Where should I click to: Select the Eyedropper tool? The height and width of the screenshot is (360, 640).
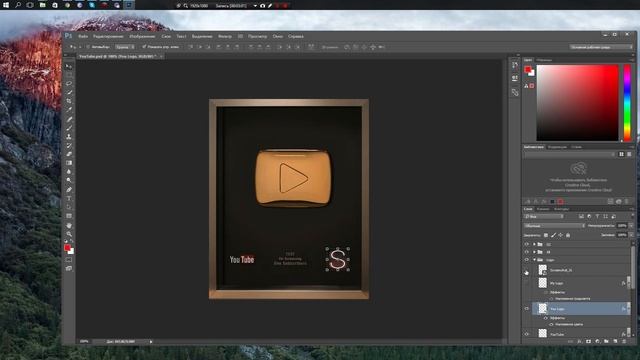coord(69,109)
